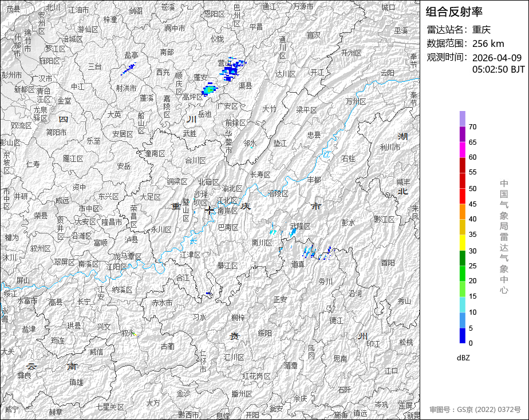529x420 pixels.
Task: Click the 梁平区 map label
Action: [307, 110]
